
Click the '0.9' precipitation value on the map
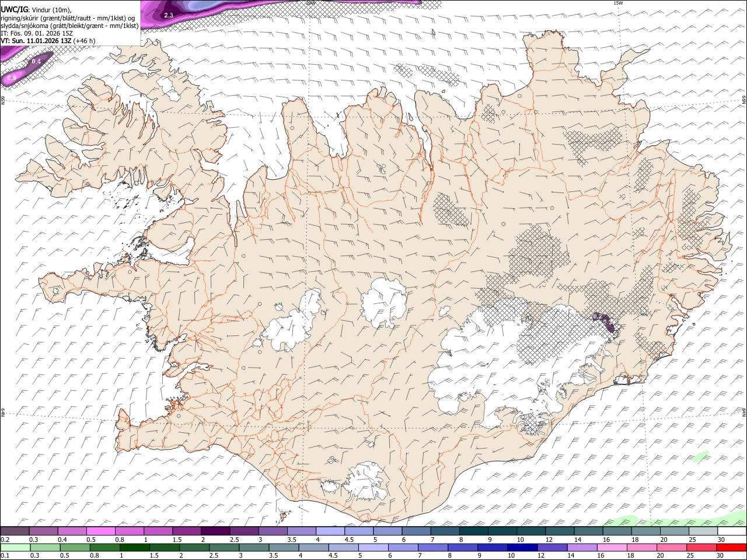coord(12,77)
